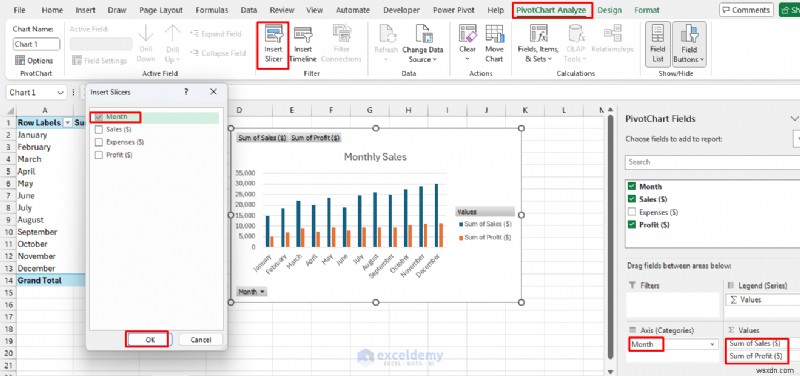Click the Relationships icon
800x376 pixels.
[x=612, y=34]
